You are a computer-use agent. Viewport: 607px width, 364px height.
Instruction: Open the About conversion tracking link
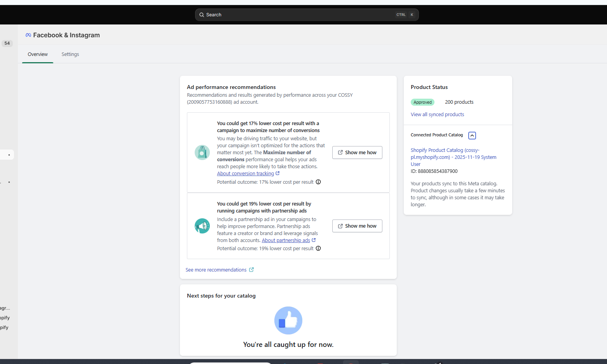246,174
